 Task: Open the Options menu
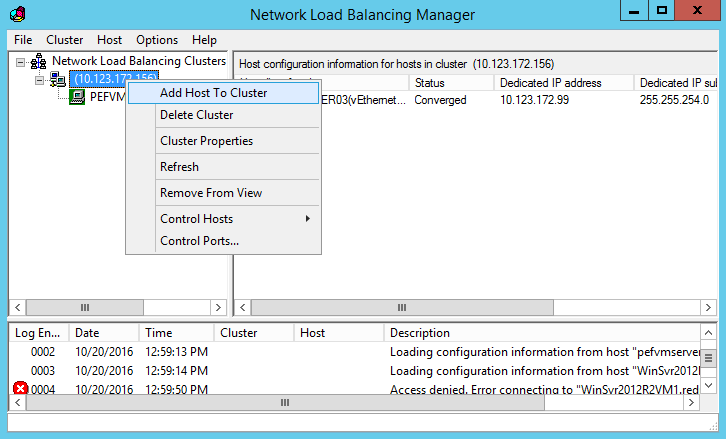pyautogui.click(x=157, y=40)
